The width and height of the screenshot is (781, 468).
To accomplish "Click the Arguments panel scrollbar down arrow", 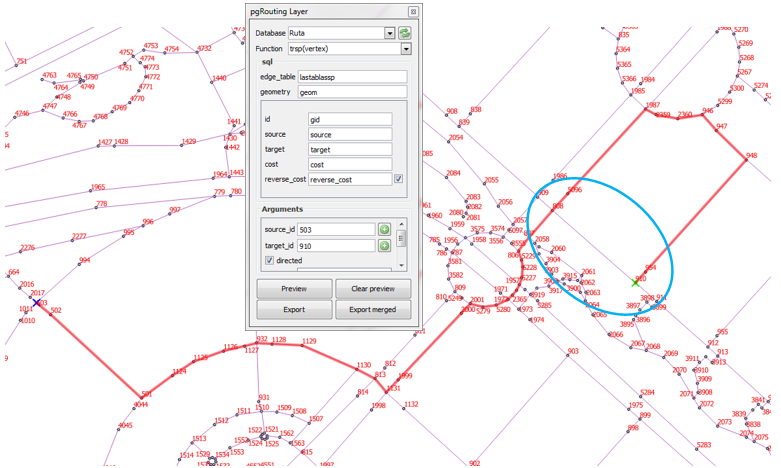I will [x=402, y=263].
